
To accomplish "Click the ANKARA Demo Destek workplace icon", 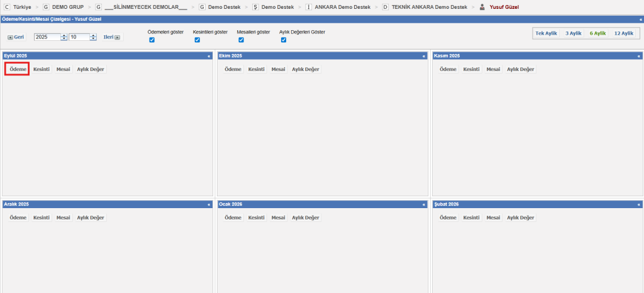I will pyautogui.click(x=308, y=6).
